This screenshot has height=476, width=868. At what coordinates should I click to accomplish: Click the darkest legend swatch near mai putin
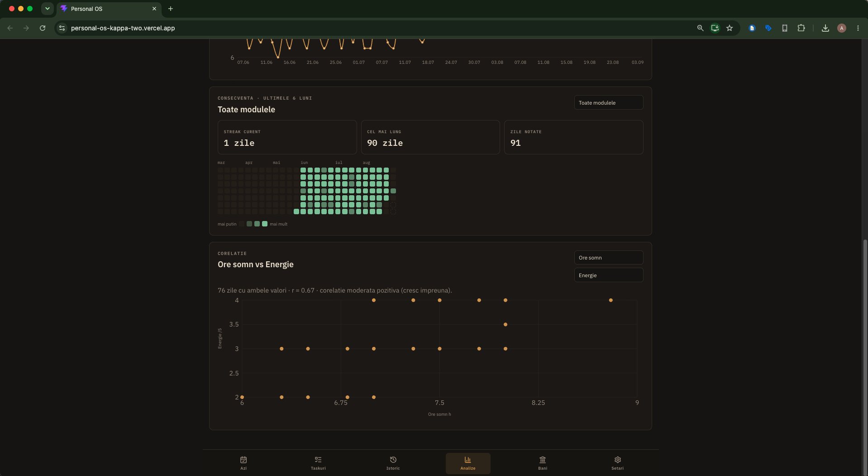coord(242,224)
